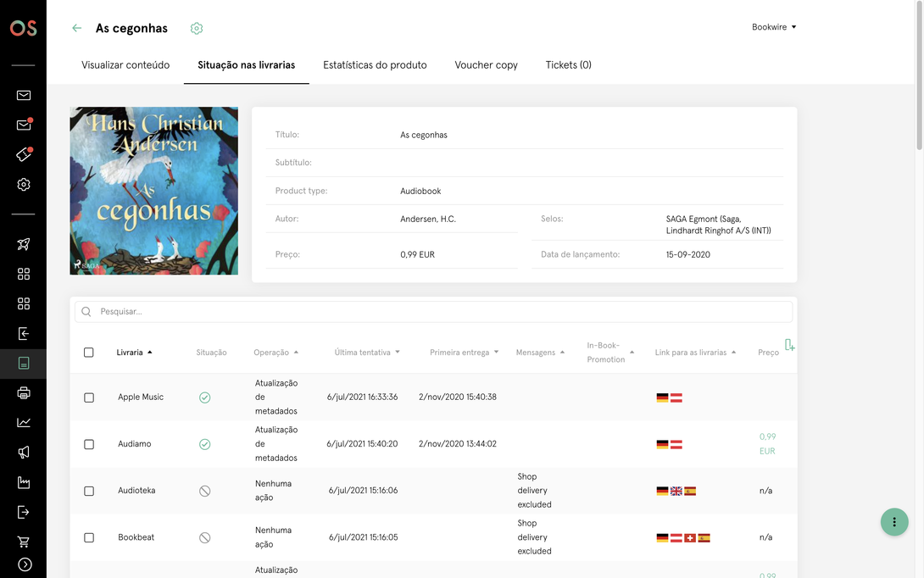Click the Preço column header

point(768,353)
